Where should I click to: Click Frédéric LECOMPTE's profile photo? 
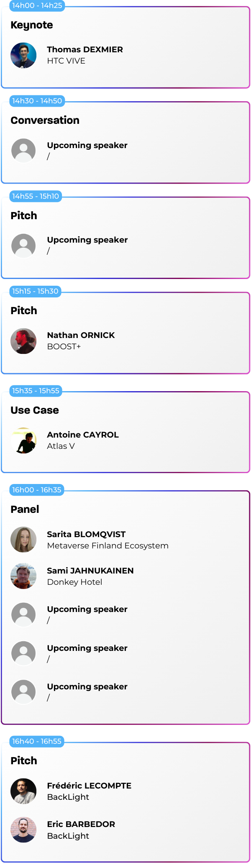click(x=23, y=791)
